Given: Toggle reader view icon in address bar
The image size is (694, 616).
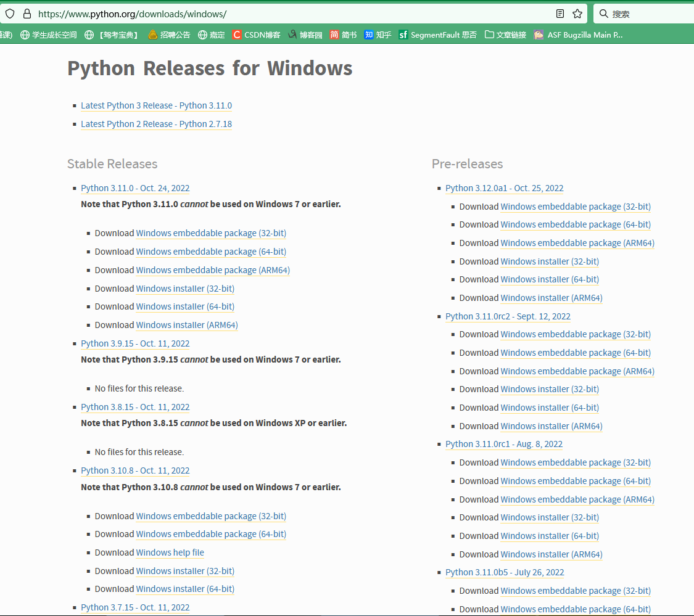Looking at the screenshot, I should (560, 14).
